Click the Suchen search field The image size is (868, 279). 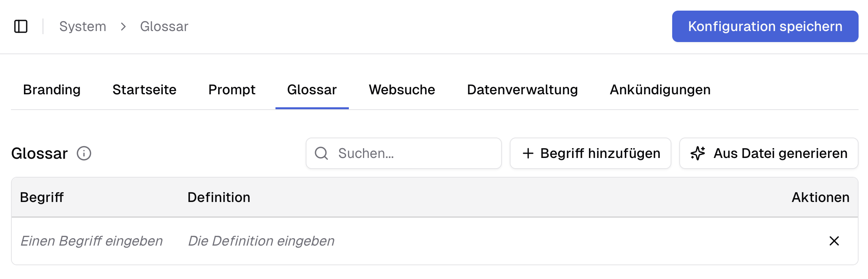[x=404, y=153]
